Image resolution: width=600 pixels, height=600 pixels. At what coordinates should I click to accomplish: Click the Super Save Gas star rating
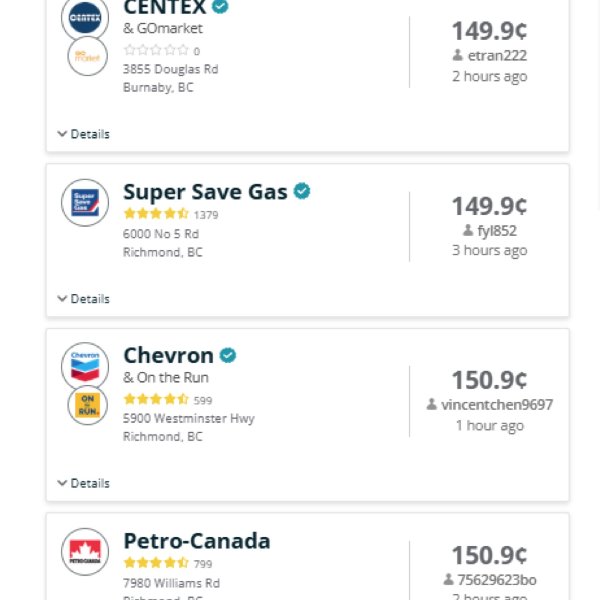[156, 214]
